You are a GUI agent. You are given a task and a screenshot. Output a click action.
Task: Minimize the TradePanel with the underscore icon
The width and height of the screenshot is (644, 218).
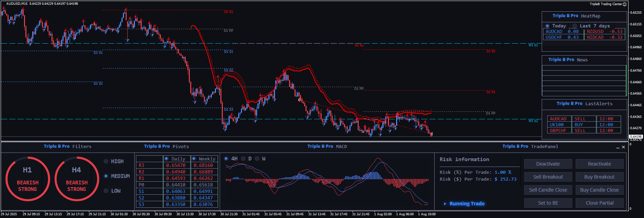618,147
